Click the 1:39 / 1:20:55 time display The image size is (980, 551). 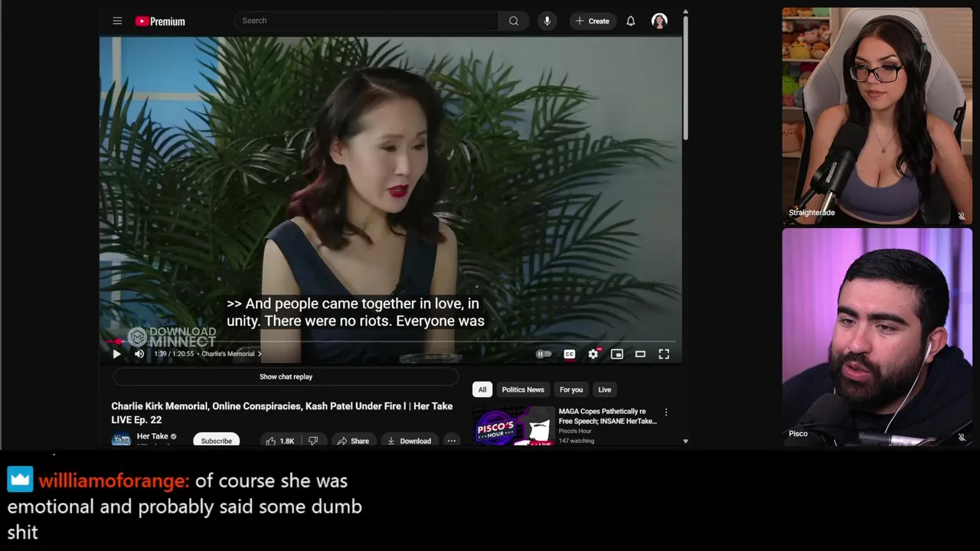point(175,354)
